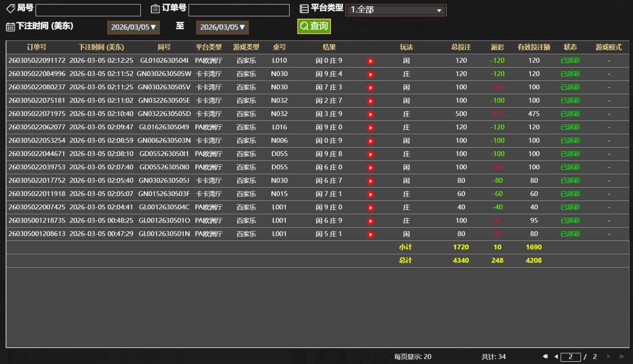Click the 派彩 column header
Viewport: 633px width, 364px height.
click(x=497, y=47)
